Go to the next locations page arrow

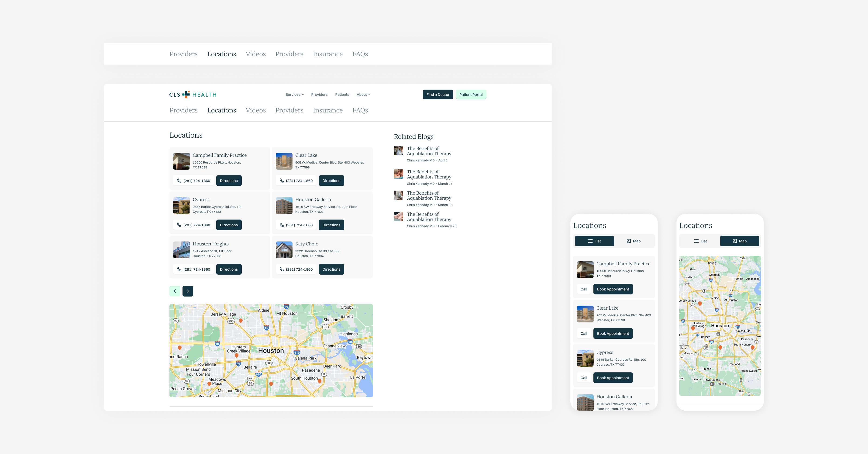188,291
